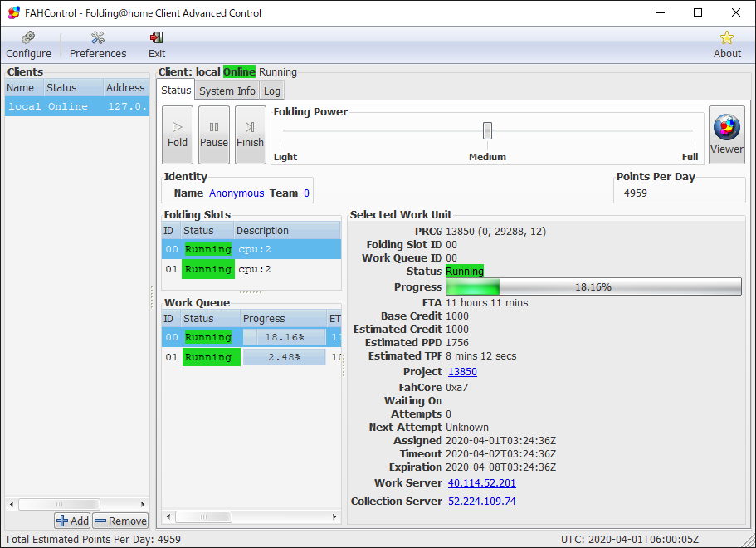Click Timeout time 2020-04-02T03:24:36Z
The height and width of the screenshot is (548, 756).
tap(501, 454)
